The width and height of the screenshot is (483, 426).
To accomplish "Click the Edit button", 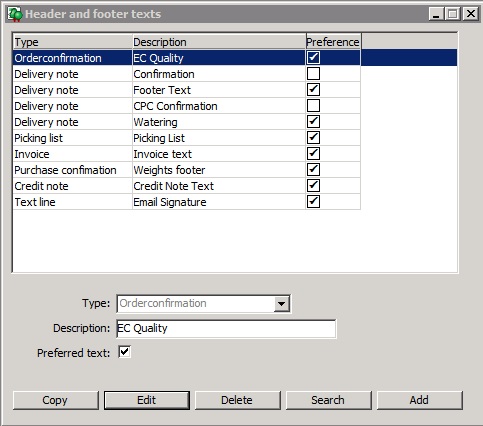I will [x=147, y=400].
